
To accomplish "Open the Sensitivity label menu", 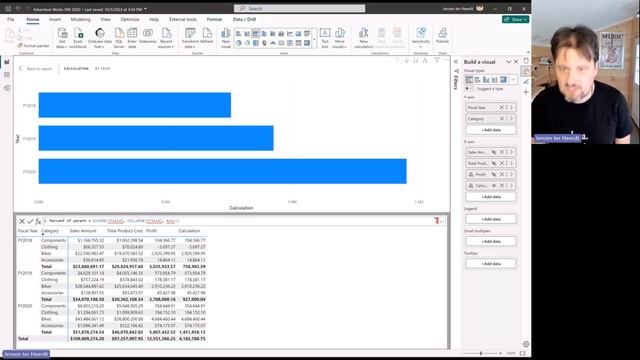I will pyautogui.click(x=420, y=38).
